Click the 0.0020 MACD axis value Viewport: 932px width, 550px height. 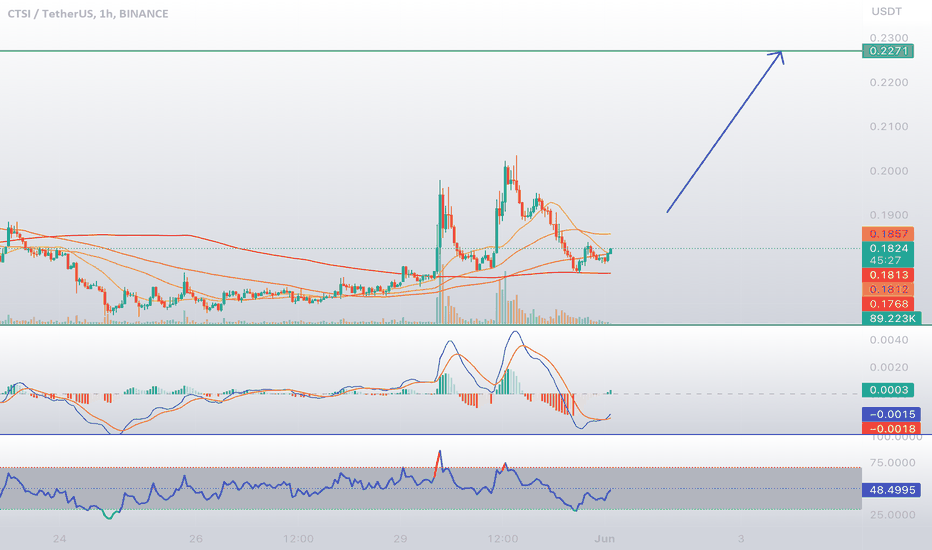(x=889, y=367)
